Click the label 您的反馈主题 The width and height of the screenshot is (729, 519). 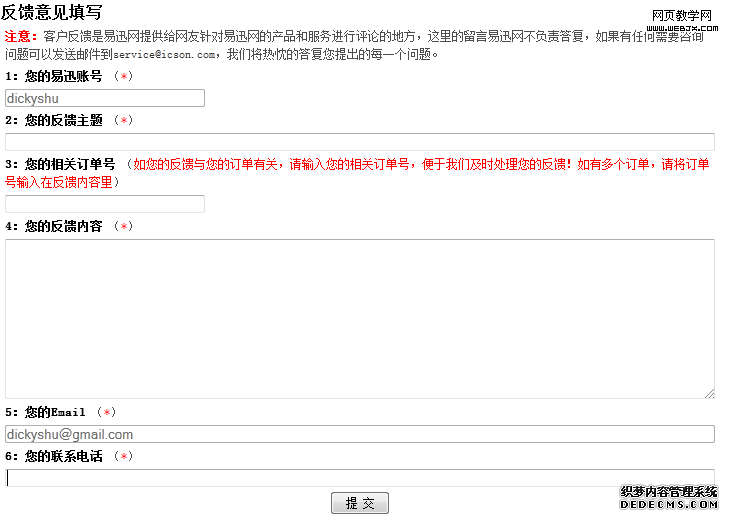(x=63, y=120)
